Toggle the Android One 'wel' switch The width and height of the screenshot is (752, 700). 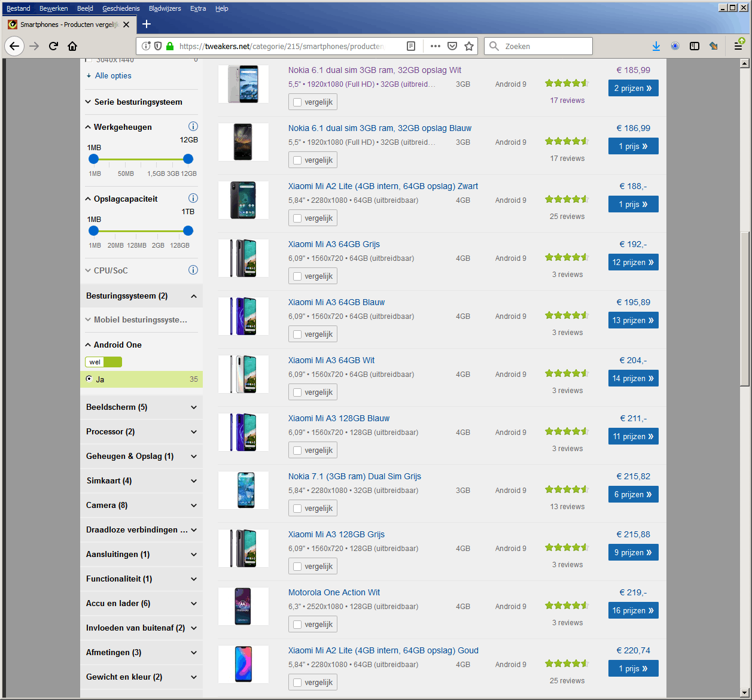(x=103, y=362)
